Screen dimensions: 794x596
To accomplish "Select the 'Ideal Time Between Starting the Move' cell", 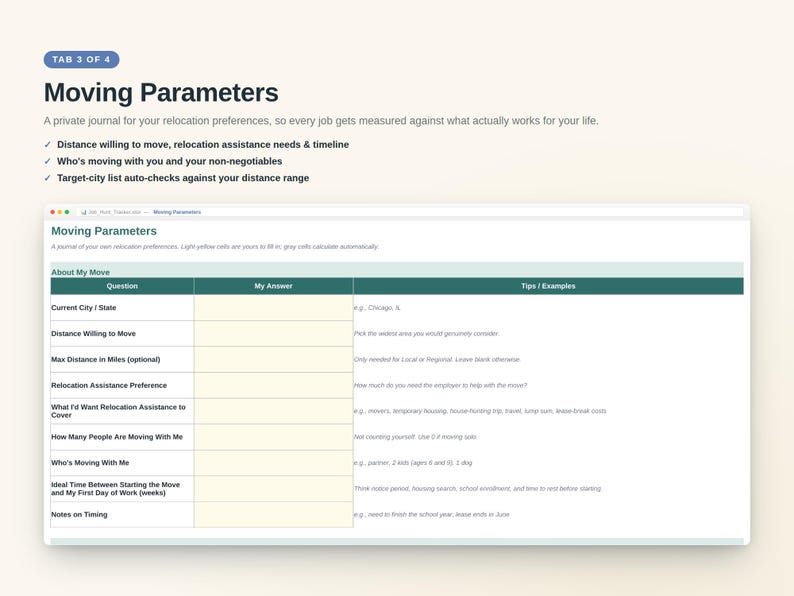I will coord(122,489).
